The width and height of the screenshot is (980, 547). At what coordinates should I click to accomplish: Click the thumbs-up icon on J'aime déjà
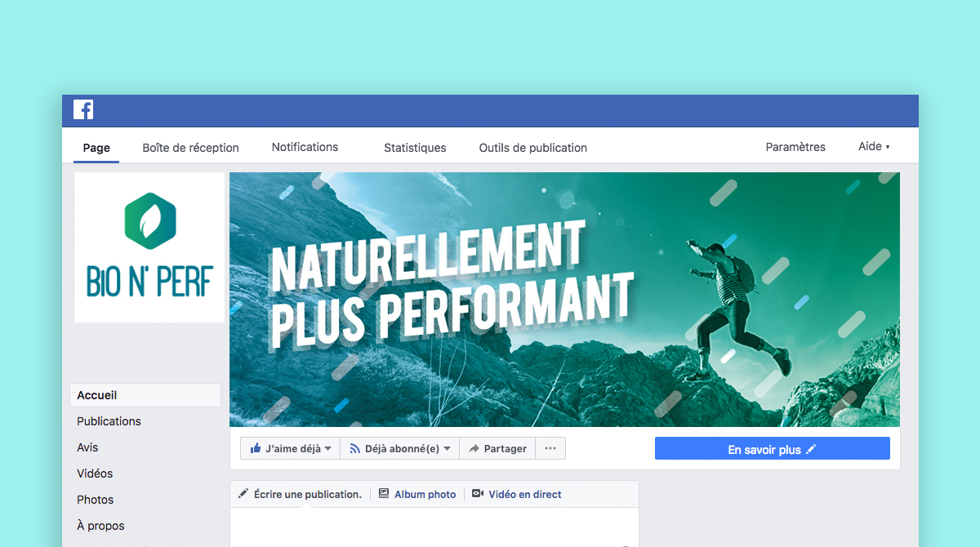coord(256,448)
